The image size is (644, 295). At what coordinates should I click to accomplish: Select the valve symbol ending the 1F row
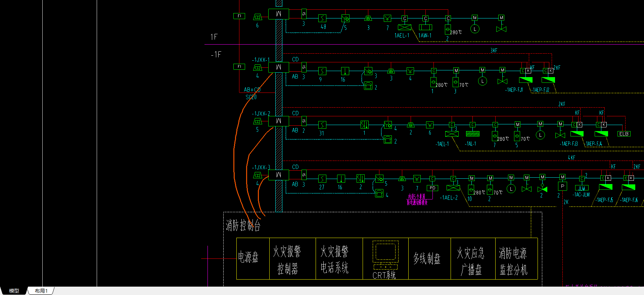(501, 29)
